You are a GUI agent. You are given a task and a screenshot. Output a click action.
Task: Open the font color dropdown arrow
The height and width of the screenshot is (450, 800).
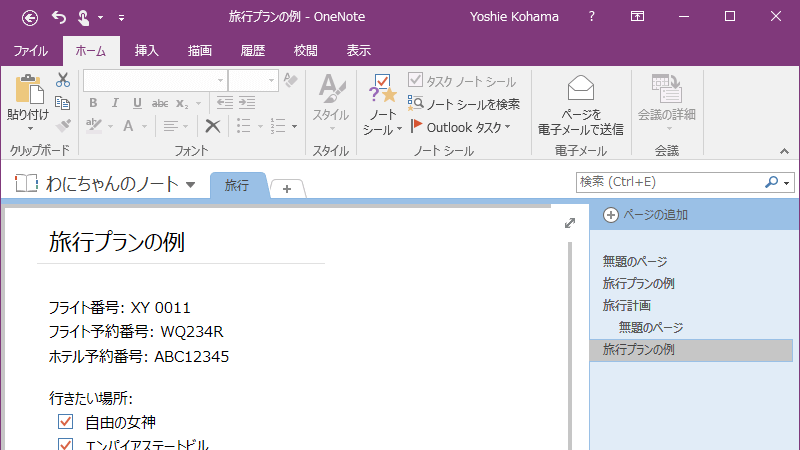click(x=144, y=126)
